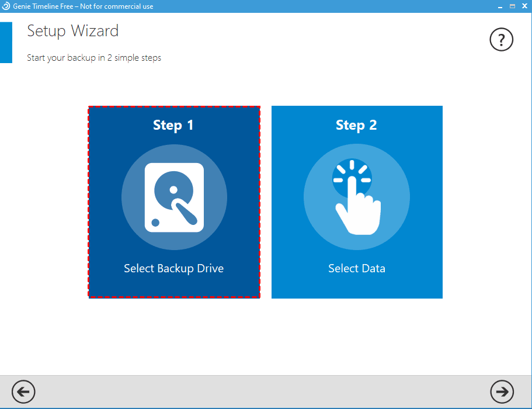The image size is (532, 409).
Task: Click the Setup Wizard title text
Action: pyautogui.click(x=72, y=30)
